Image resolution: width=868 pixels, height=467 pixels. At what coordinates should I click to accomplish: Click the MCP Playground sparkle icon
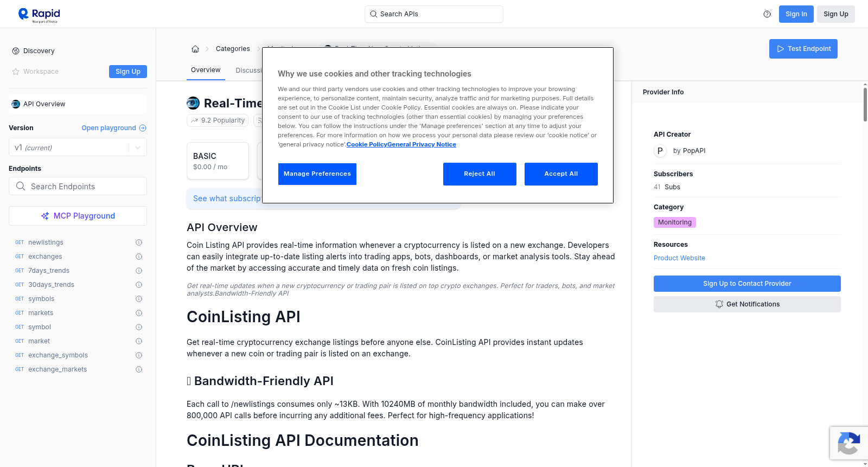(x=45, y=216)
